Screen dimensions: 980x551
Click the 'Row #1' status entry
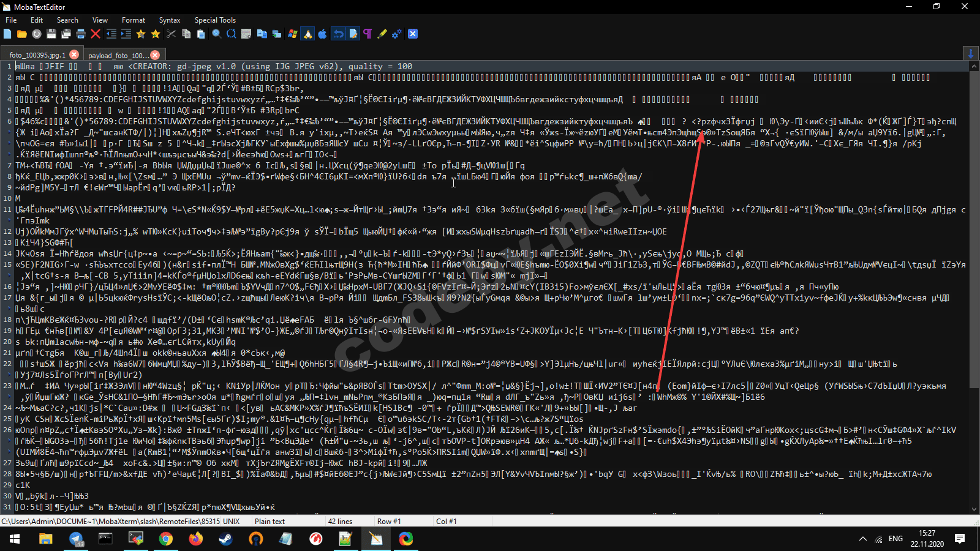coord(389,522)
